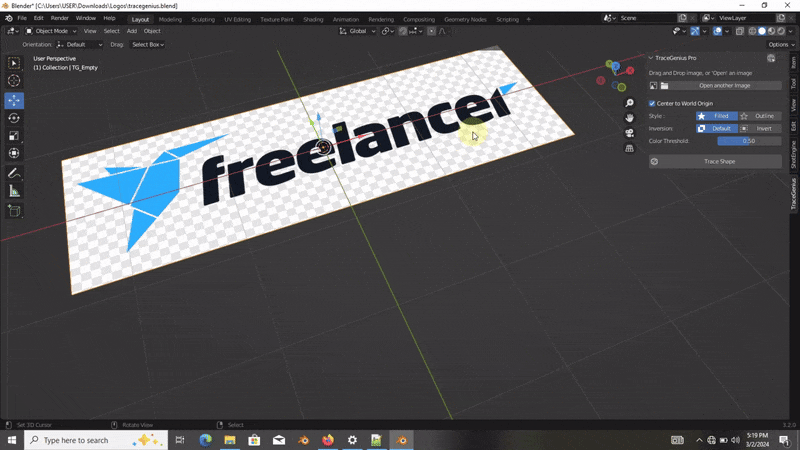This screenshot has width=800, height=450.
Task: Open Firefox from the taskbar
Action: click(328, 440)
